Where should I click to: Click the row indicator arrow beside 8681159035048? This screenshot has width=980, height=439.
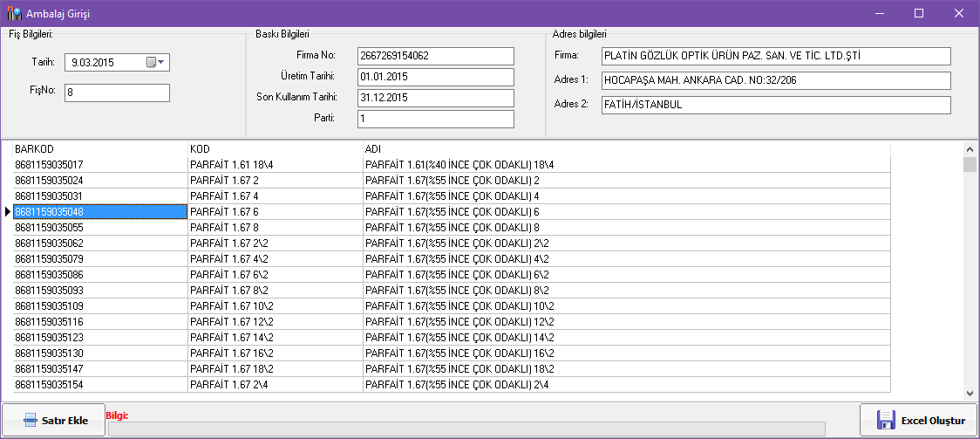click(x=8, y=212)
